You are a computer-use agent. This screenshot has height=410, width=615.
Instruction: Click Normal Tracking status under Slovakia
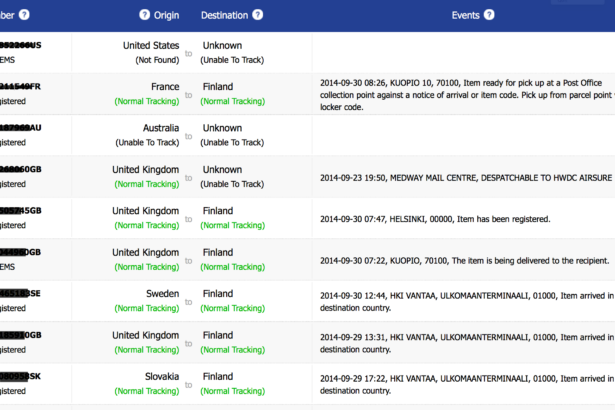coord(146,391)
